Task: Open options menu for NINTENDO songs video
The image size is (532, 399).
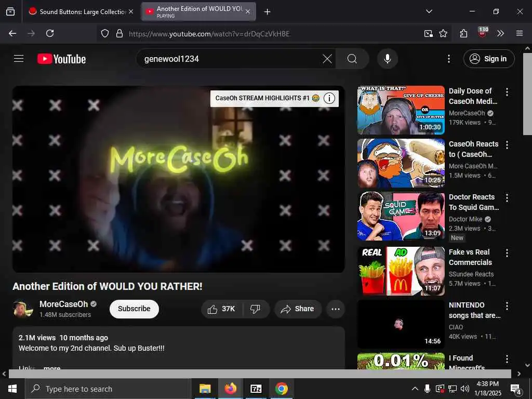Action: point(507,306)
